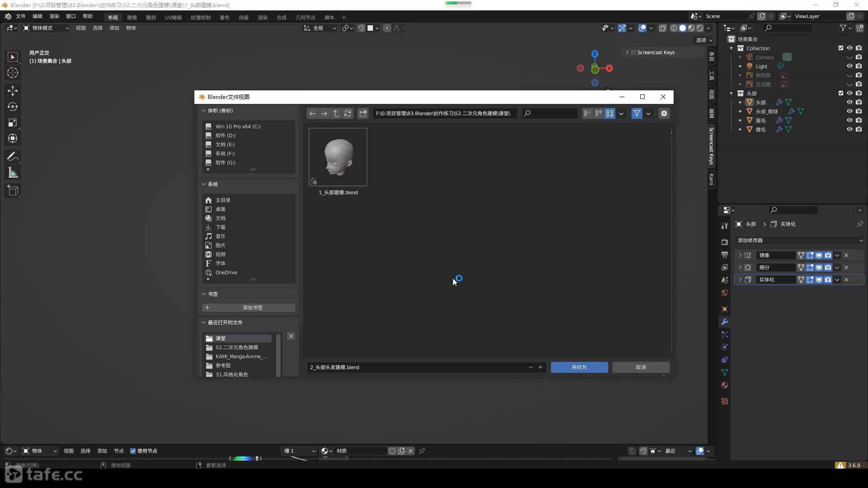Image resolution: width=868 pixels, height=488 pixels.
Task: Expand the 实体化 modifier panel
Action: click(740, 280)
